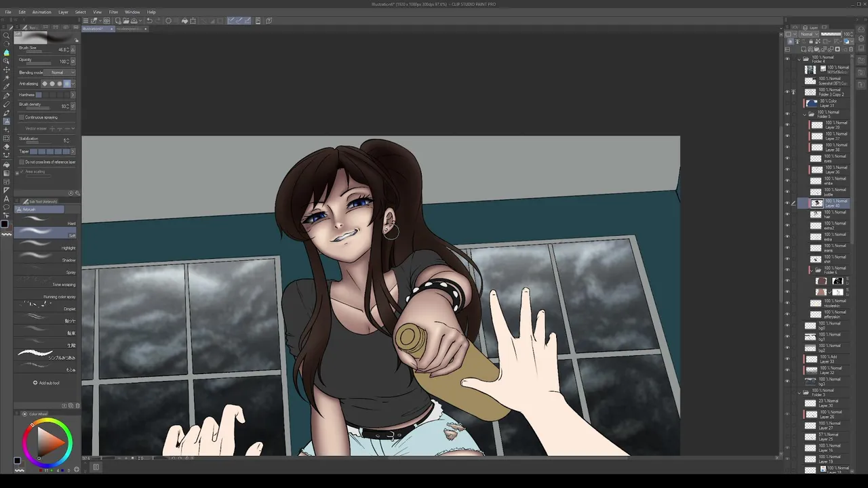Select the Eraser tool
The image size is (868, 488).
(6, 146)
